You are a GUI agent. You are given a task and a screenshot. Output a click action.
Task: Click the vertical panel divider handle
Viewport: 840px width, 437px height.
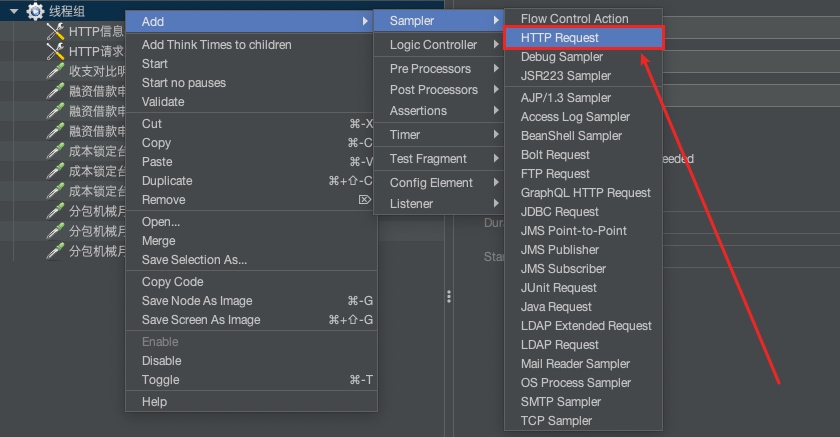[449, 297]
